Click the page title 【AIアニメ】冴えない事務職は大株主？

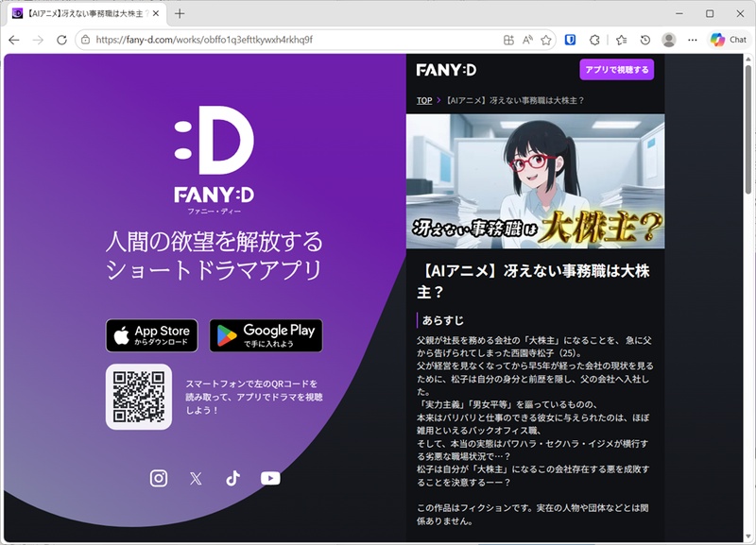(x=533, y=281)
